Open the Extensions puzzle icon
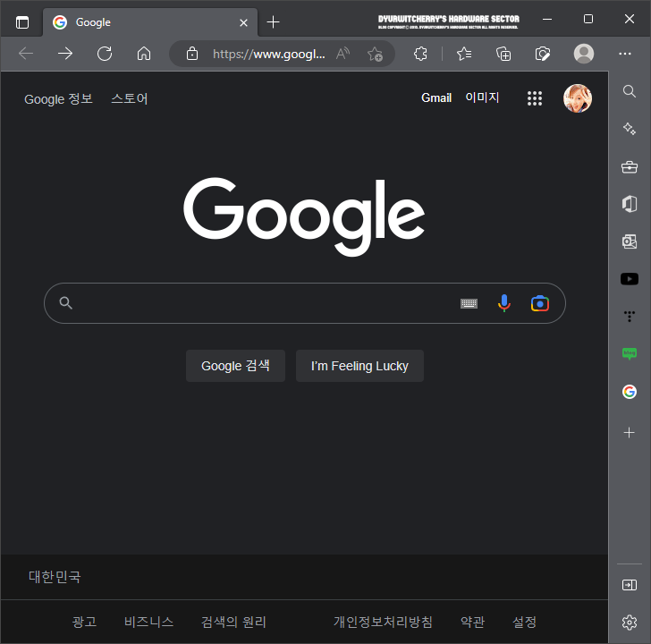This screenshot has height=644, width=651. (420, 54)
